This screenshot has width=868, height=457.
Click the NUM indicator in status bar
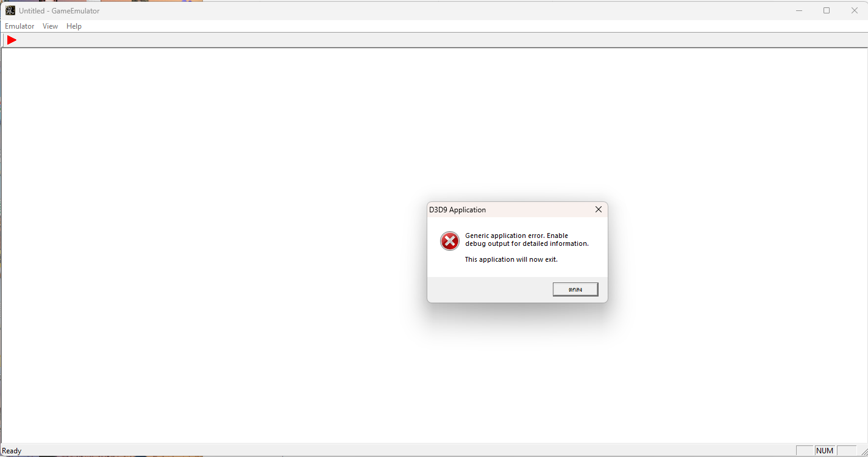pos(825,451)
